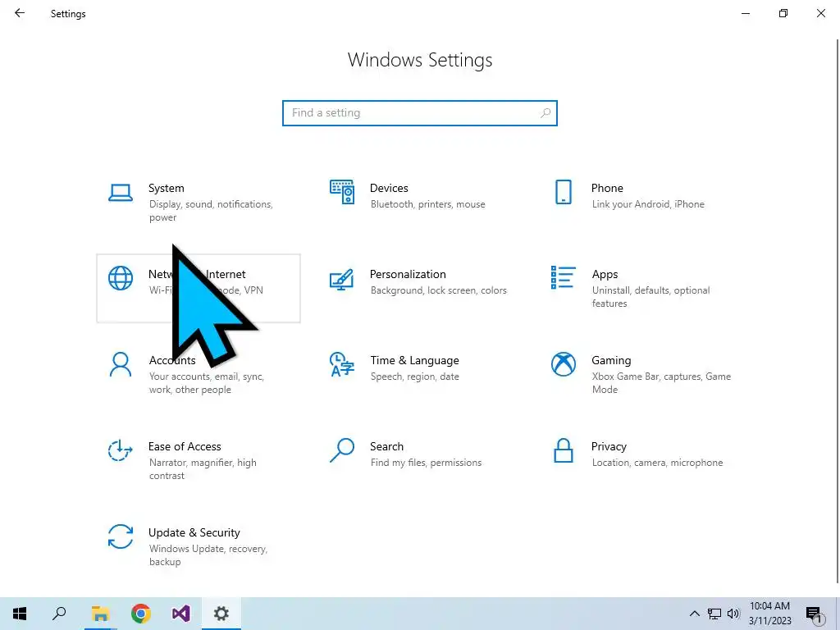The height and width of the screenshot is (630, 840).
Task: Click 'Link your Android, iPhone' description
Action: click(x=648, y=204)
